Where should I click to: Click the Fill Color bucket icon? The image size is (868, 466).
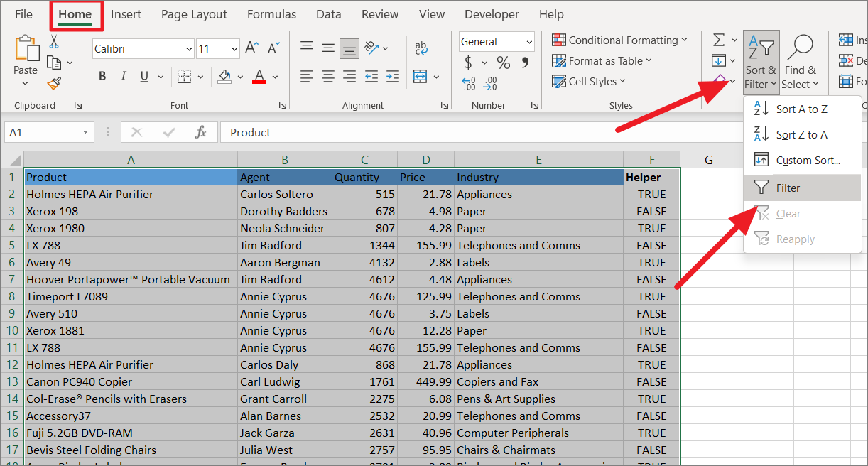coord(224,76)
